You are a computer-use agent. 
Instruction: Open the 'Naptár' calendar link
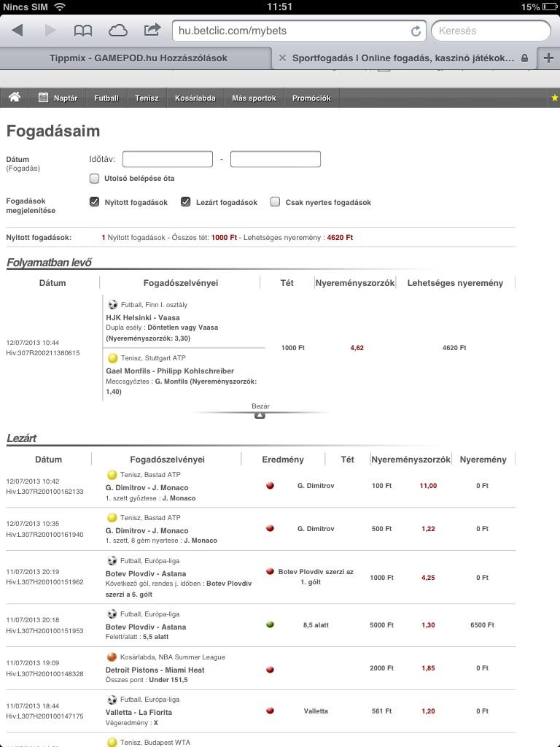pyautogui.click(x=58, y=98)
